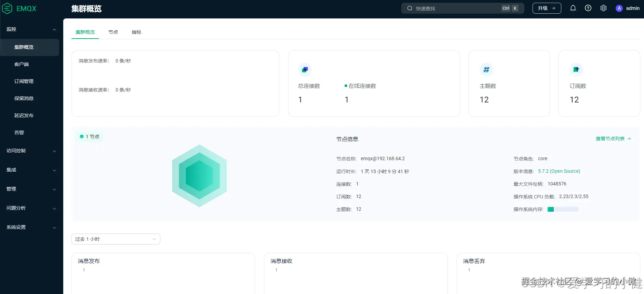Viewport: 644px width, 294px height.
Task: Click the node name emqx@192.168.64.2
Action: pyautogui.click(x=383, y=158)
